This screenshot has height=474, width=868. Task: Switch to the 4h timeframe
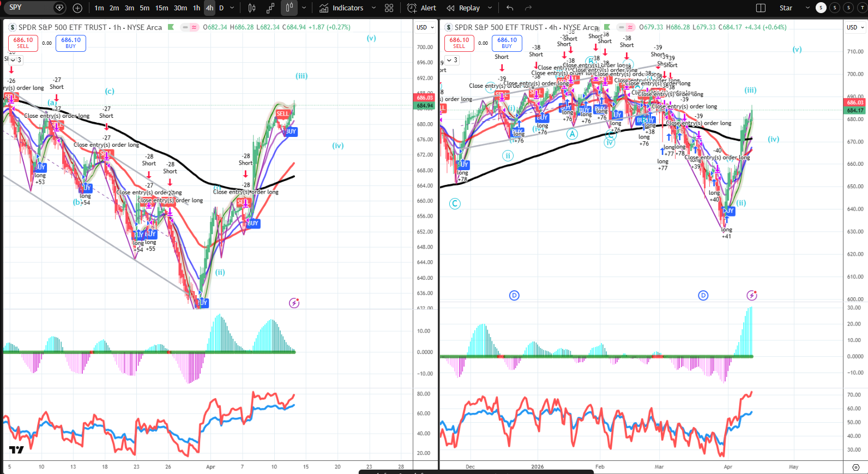[209, 8]
